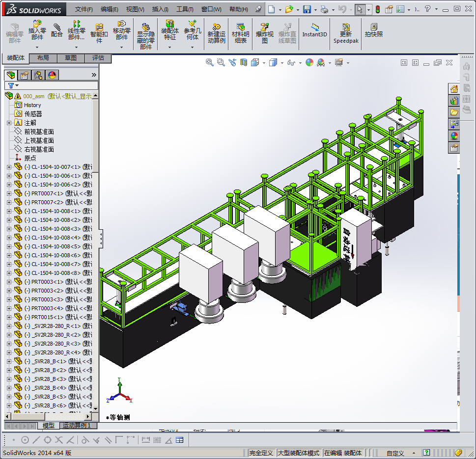Select the 原点 origin item

30,158
